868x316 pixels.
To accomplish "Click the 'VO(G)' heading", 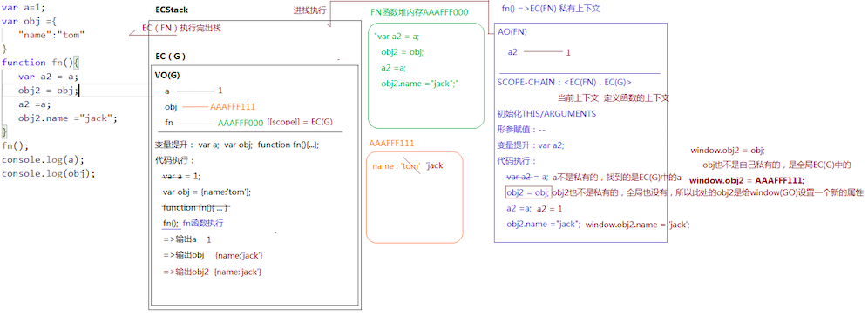I will pos(167,76).
